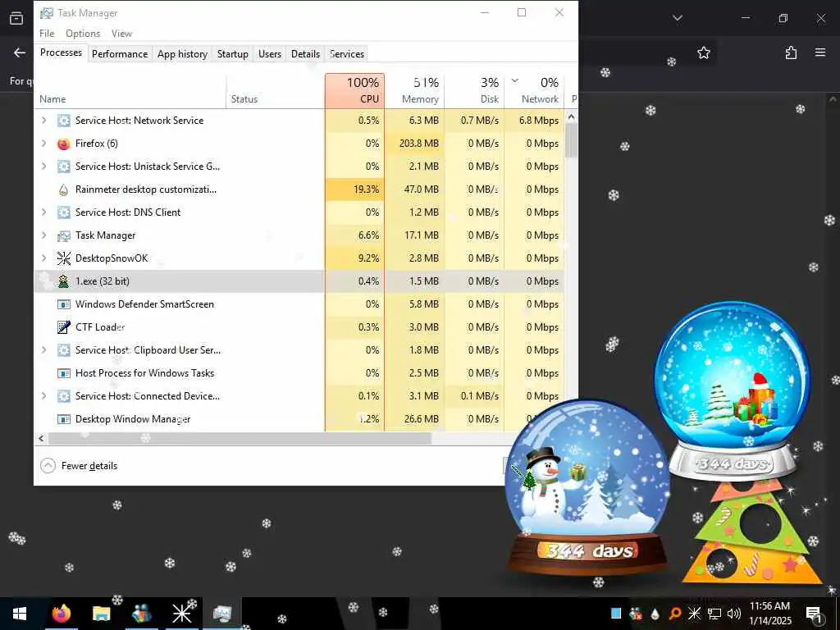Click the snowman snow globe countdown widget
Image resolution: width=840 pixels, height=630 pixels.
coord(587,487)
